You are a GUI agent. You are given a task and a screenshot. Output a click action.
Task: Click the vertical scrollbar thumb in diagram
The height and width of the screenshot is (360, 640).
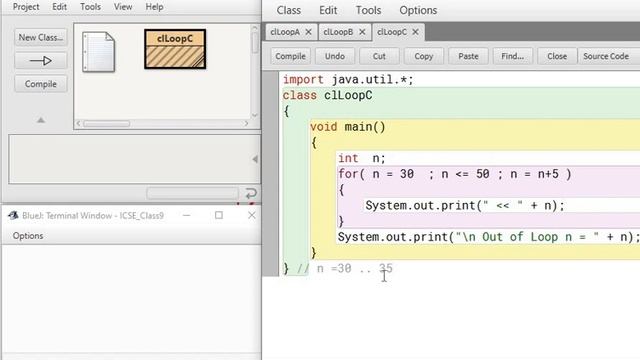255,42
